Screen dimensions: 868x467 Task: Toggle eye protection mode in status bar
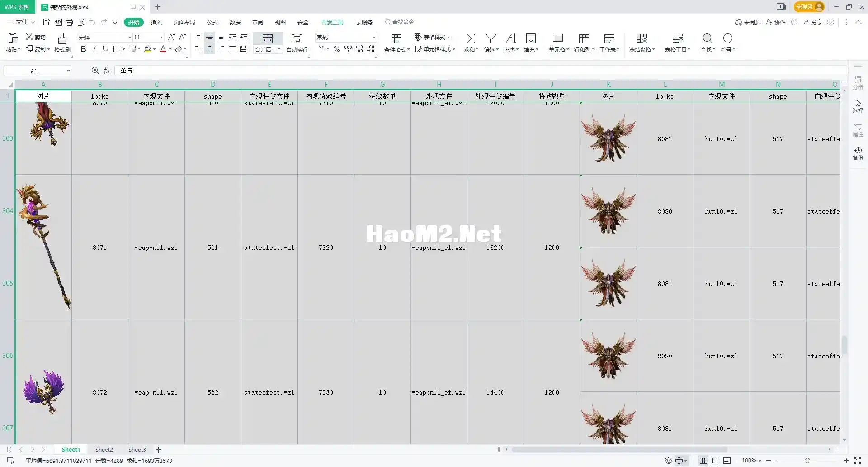[x=668, y=461]
